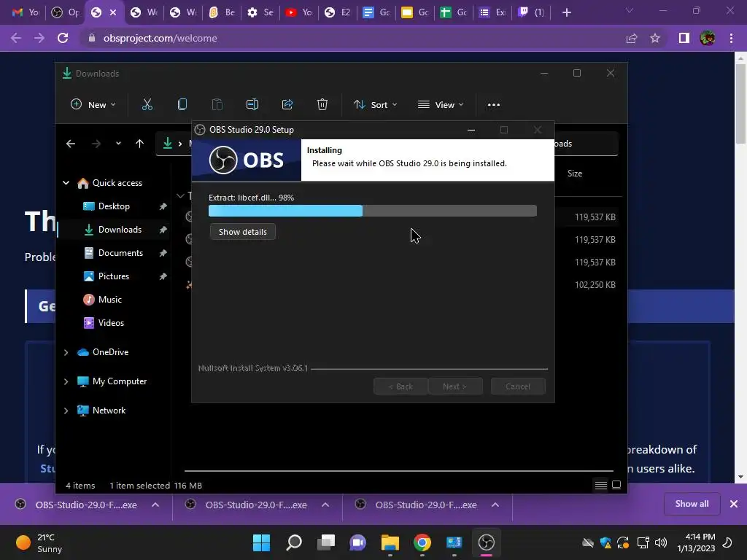Select Videos in the navigation pane
Screen dimensions: 747x560
pos(111,323)
